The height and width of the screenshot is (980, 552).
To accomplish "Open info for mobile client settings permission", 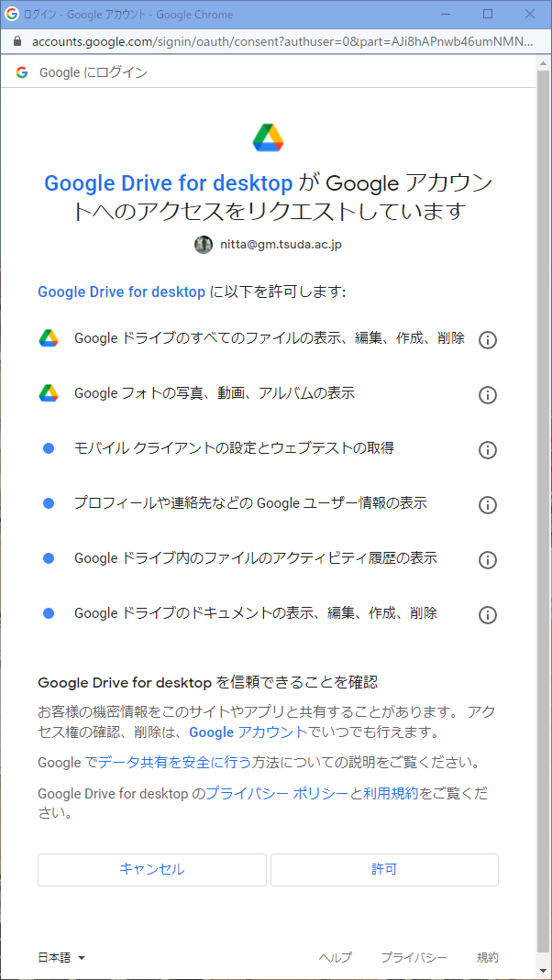I will click(x=488, y=450).
